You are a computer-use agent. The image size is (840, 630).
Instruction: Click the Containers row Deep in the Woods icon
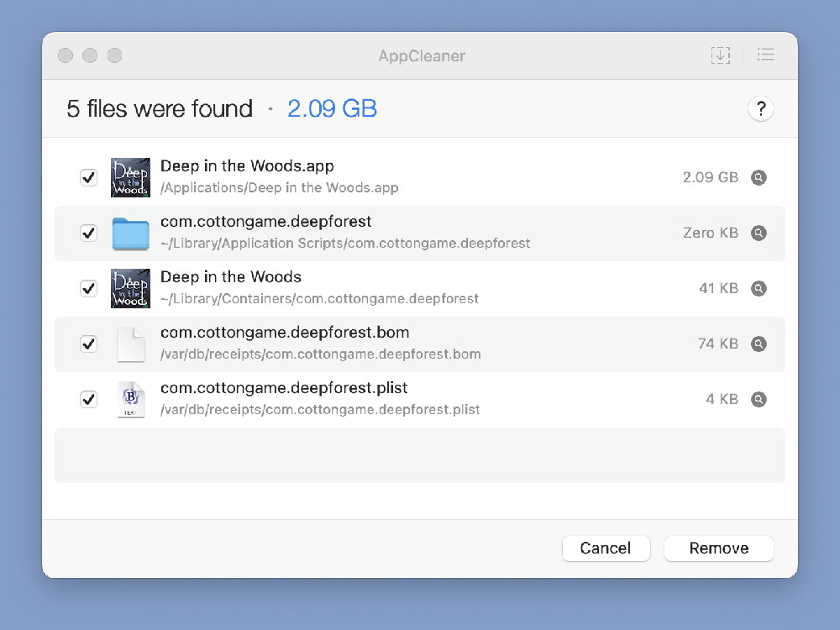(130, 288)
